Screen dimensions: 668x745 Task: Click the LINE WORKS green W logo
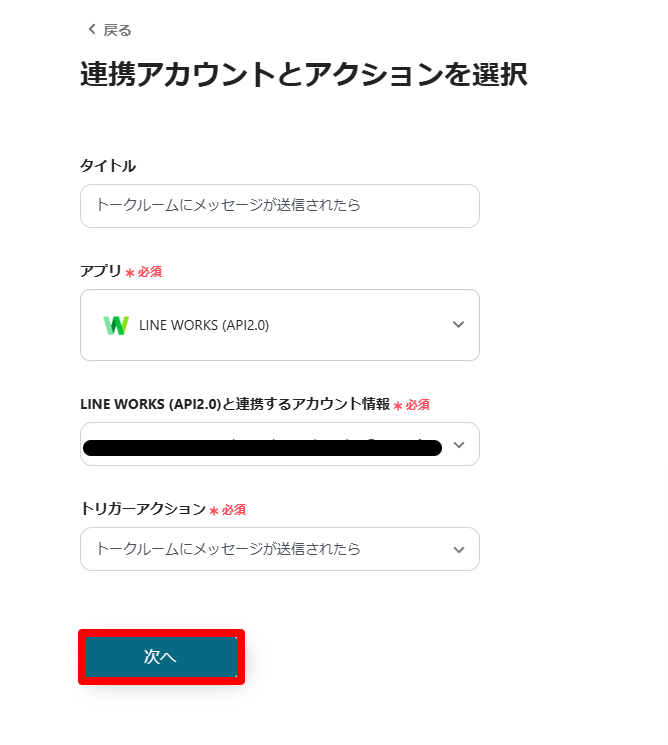[x=116, y=325]
